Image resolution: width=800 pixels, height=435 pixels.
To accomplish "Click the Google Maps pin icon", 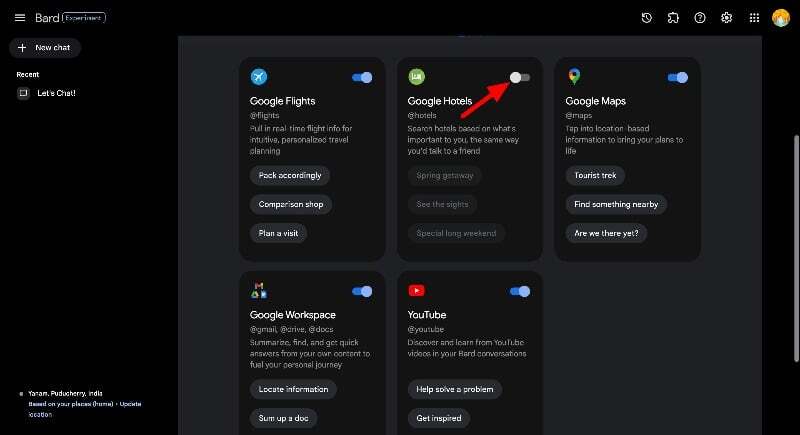I will [x=574, y=76].
